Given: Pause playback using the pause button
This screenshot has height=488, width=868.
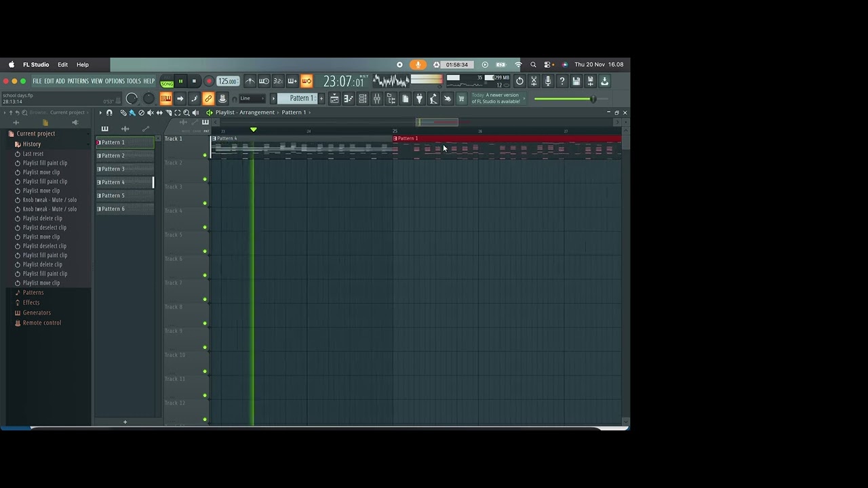Looking at the screenshot, I should (x=180, y=81).
